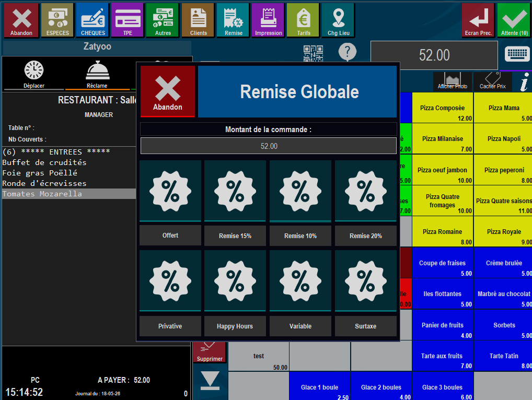Add the test item 50.00
Screen dimensions: 532x400
pos(259,356)
